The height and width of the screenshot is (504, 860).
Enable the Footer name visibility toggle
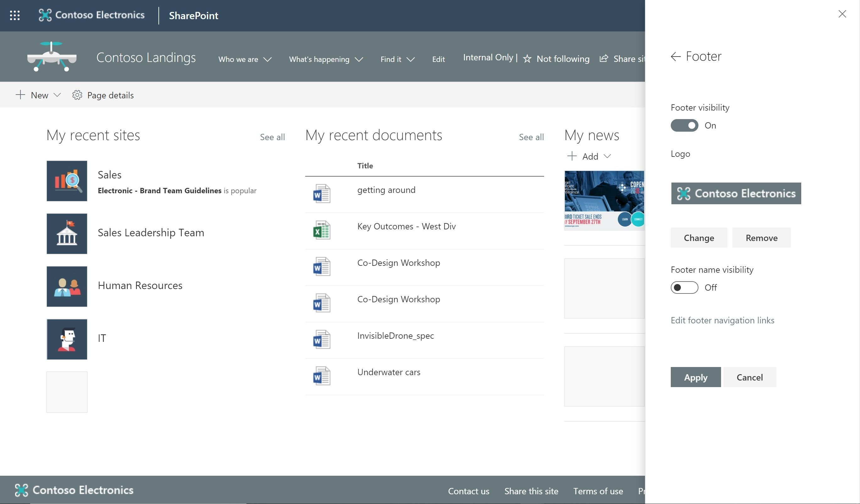click(x=684, y=288)
